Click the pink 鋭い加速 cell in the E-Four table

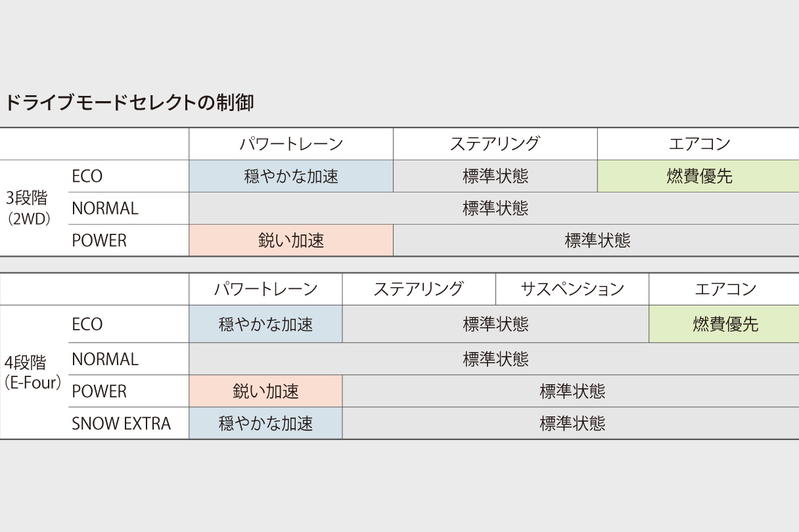pyautogui.click(x=265, y=391)
